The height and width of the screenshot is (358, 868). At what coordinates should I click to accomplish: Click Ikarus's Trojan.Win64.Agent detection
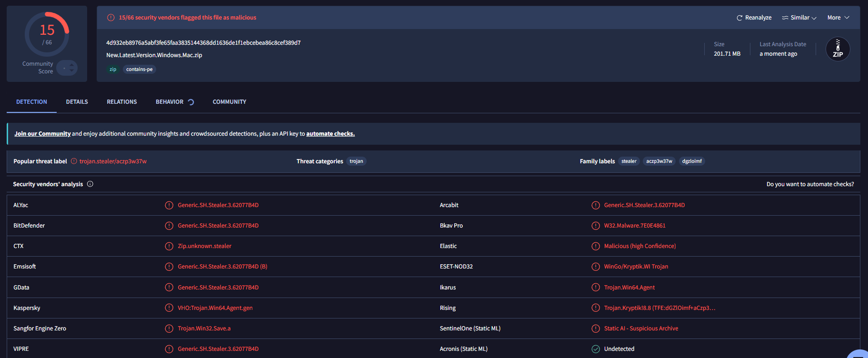[x=629, y=288]
